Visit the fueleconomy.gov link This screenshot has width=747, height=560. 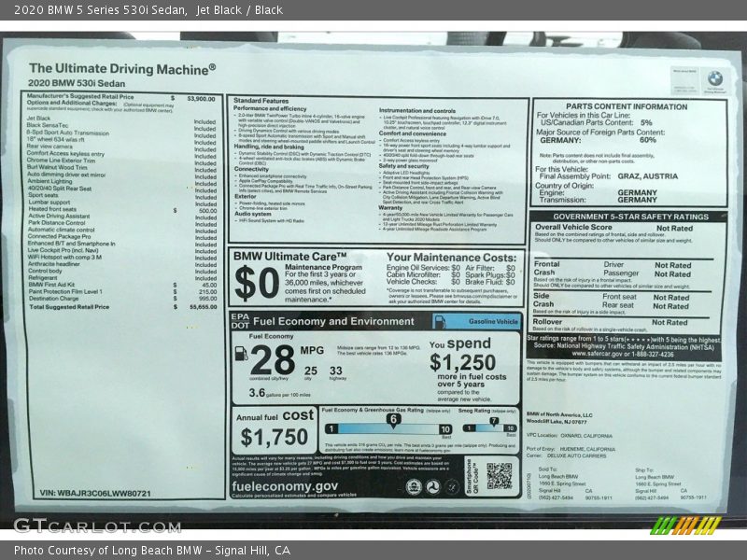(x=283, y=485)
